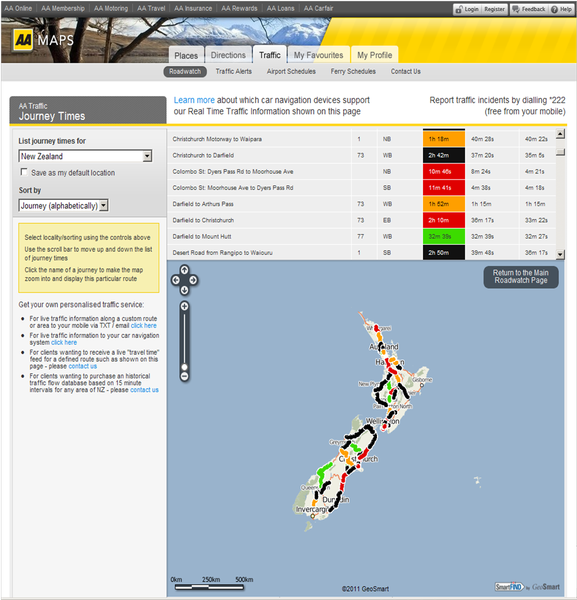Click the map zoom slider handle
The image size is (577, 600).
coord(184,367)
